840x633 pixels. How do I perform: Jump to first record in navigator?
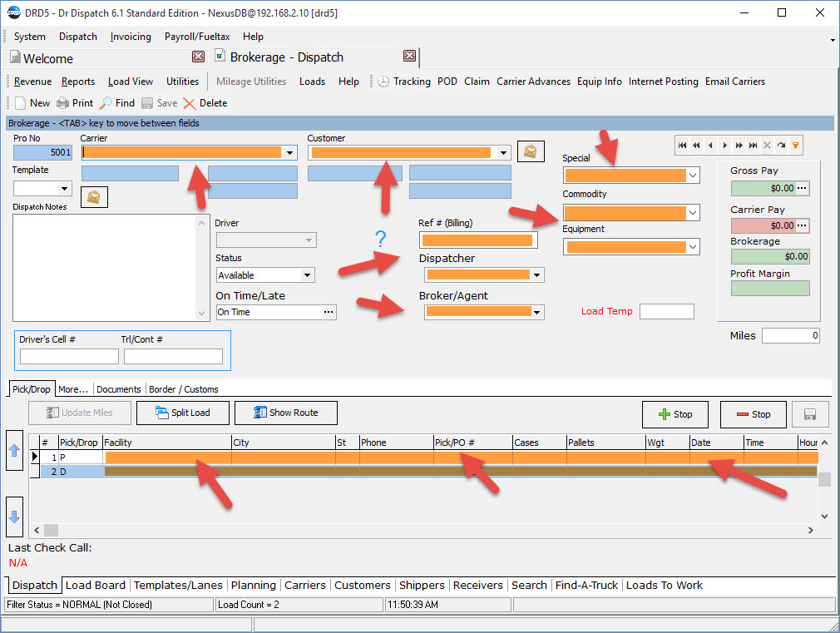coord(682,146)
